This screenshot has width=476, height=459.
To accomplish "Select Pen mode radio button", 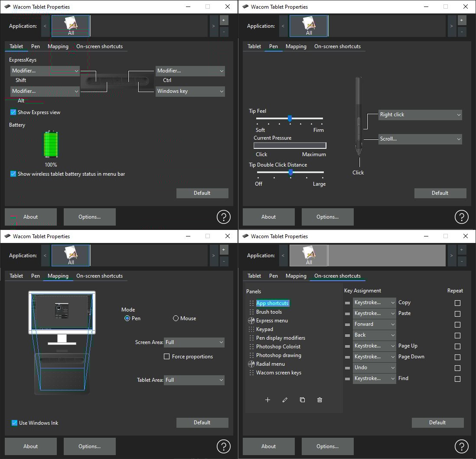I will coord(127,318).
